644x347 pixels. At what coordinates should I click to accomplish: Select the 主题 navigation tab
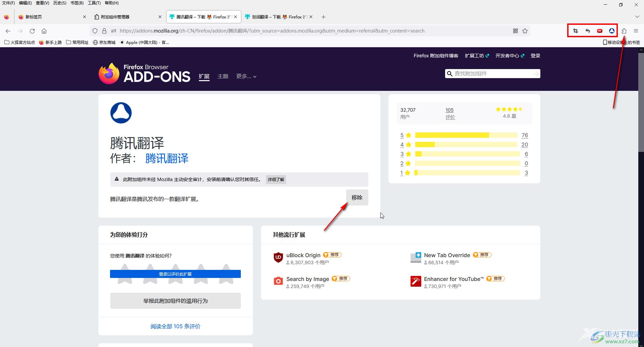223,76
